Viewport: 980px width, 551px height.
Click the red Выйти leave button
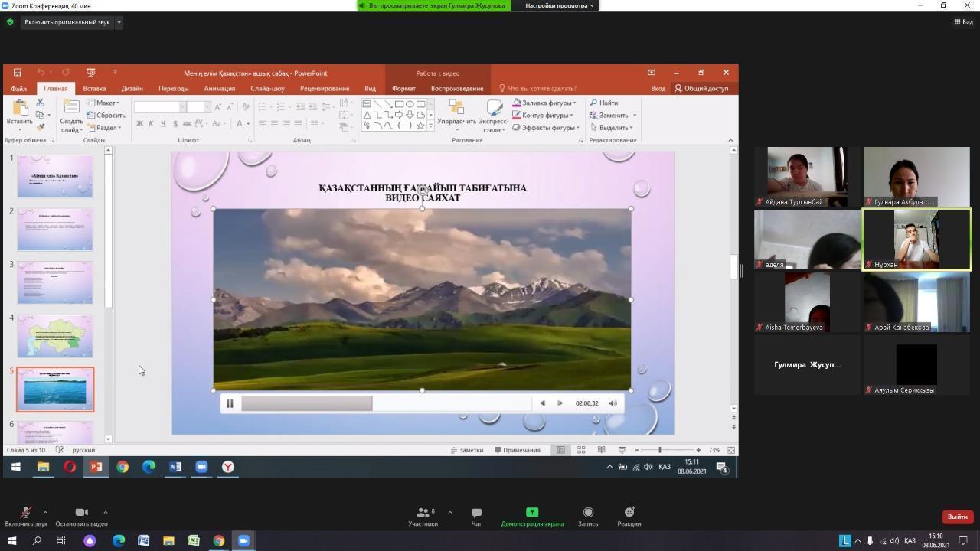[x=957, y=517]
